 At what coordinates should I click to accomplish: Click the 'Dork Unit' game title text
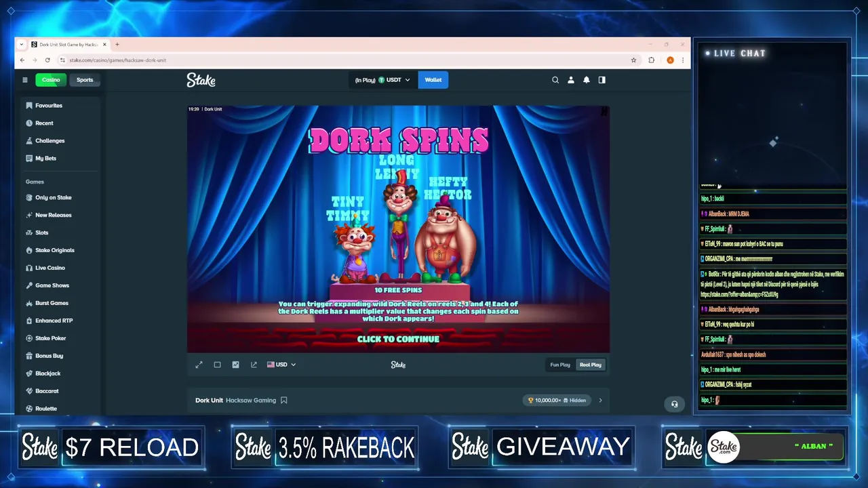point(209,401)
